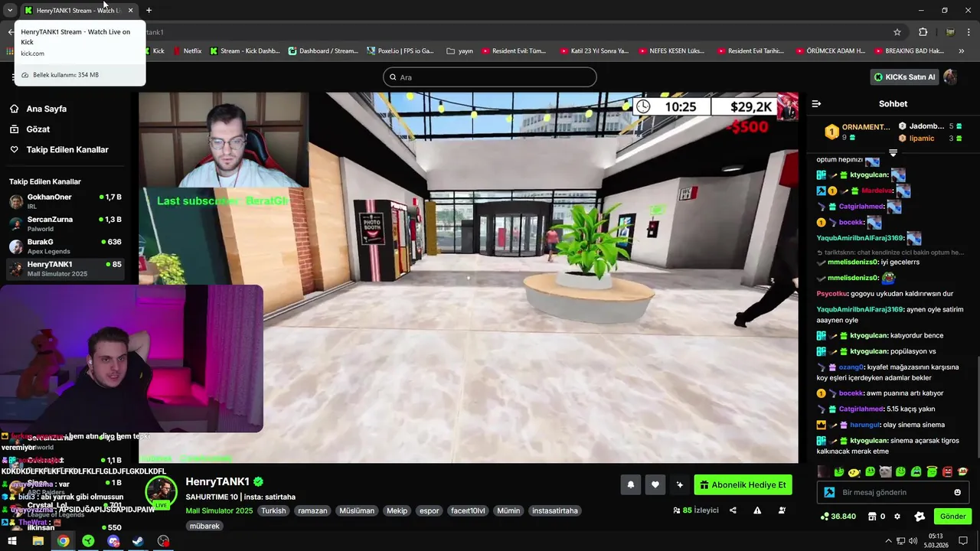This screenshot has width=980, height=551.
Task: Open the sparkle rewards button under the stream
Action: coord(679,484)
